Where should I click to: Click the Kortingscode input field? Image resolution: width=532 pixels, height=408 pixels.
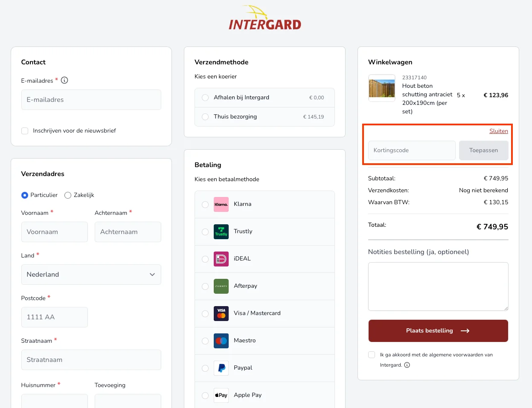point(412,150)
